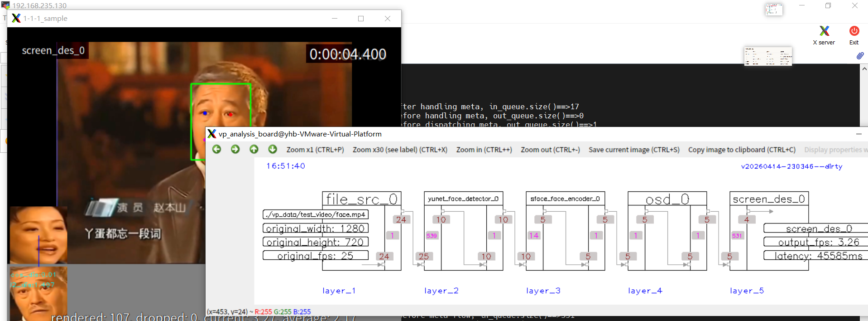Click the sface_face_encoder_0 node title

point(565,199)
